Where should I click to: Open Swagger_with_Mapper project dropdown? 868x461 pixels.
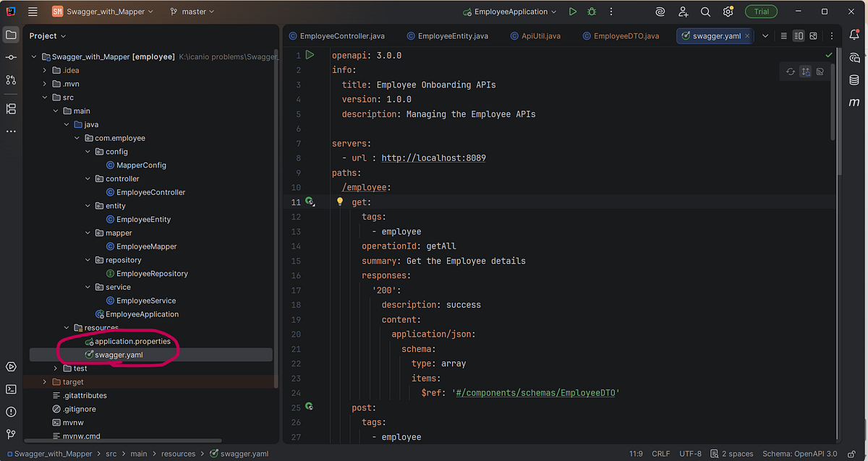pyautogui.click(x=103, y=12)
